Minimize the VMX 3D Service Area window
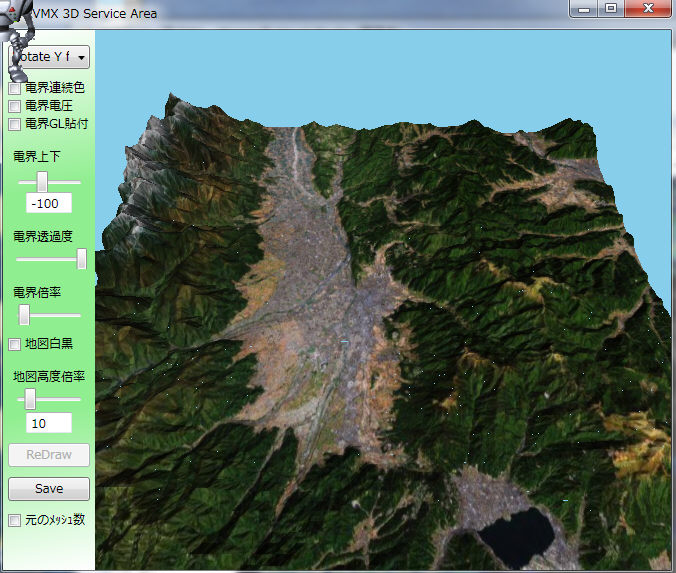676x573 pixels. point(583,10)
